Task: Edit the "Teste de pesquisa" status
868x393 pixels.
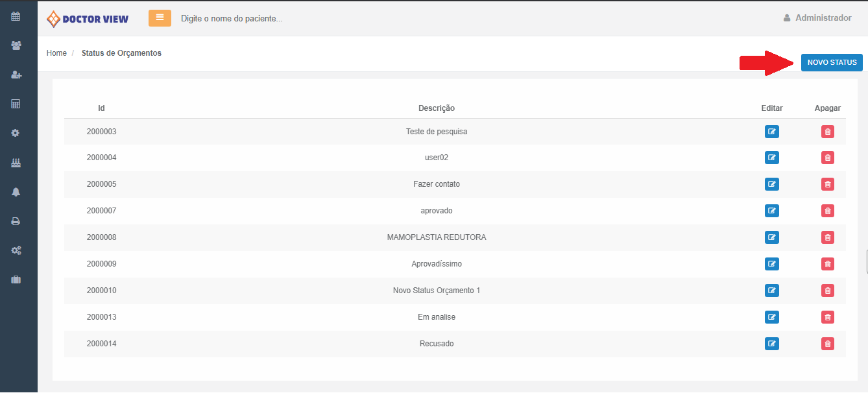Action: (x=772, y=132)
